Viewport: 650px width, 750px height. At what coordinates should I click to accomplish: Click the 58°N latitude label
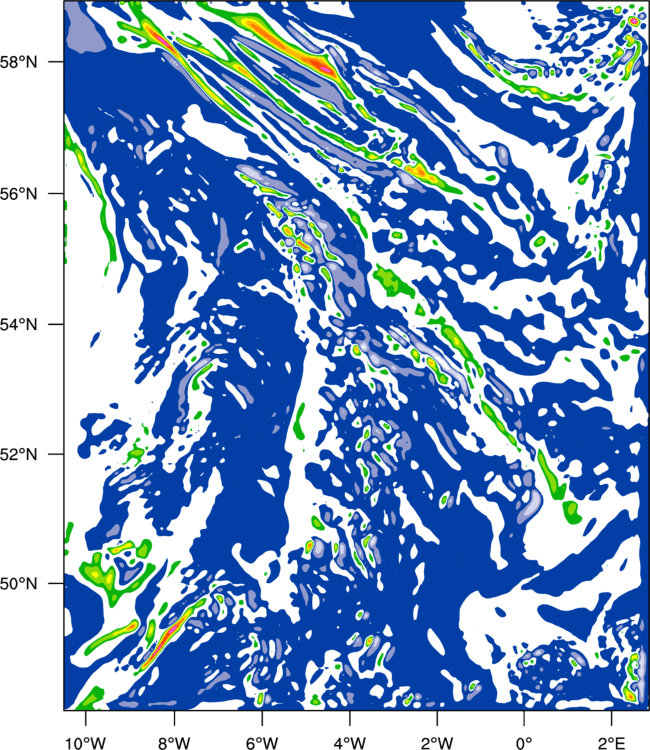point(18,62)
